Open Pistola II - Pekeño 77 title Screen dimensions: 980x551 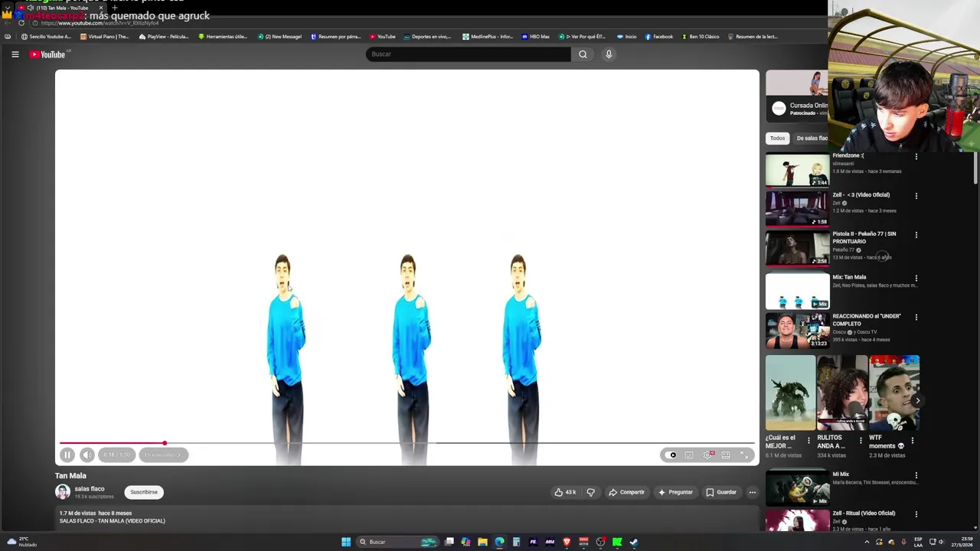pyautogui.click(x=864, y=237)
